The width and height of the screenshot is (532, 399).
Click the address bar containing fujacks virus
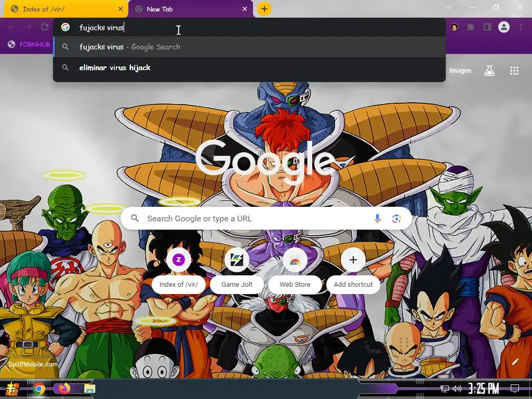pos(249,28)
